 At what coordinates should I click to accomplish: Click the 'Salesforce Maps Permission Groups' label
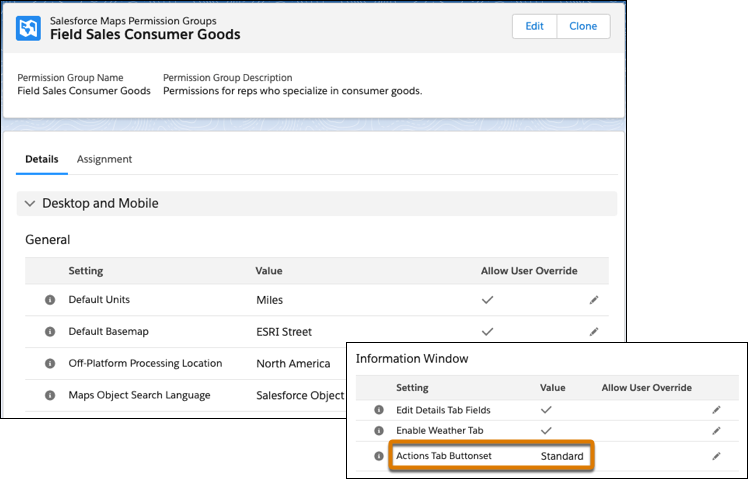[x=133, y=21]
